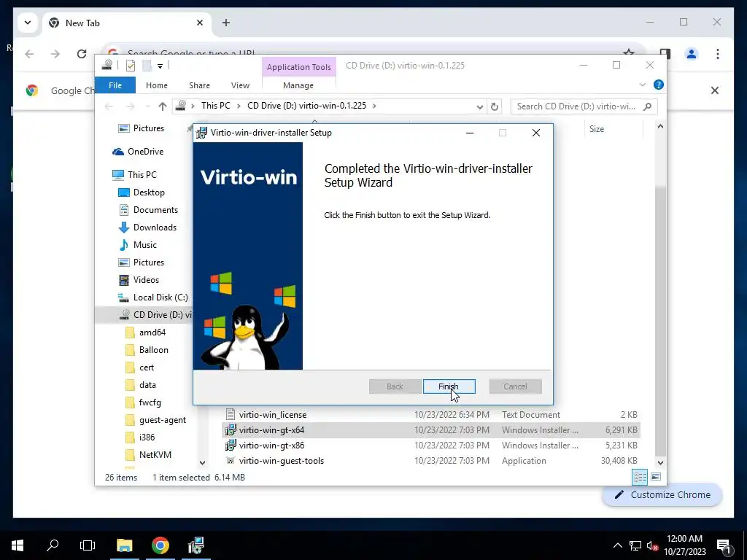Click the Search CD Drive field
The image size is (747, 560).
coord(584,106)
